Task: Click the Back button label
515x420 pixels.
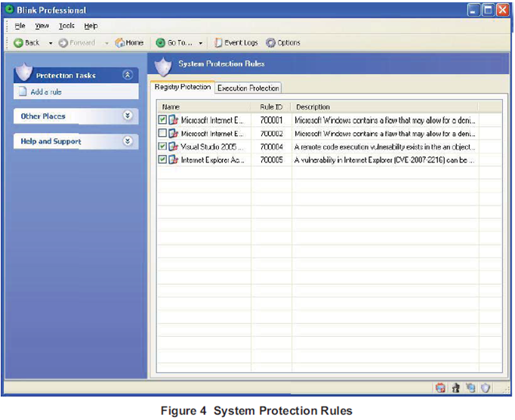Action: click(x=32, y=43)
